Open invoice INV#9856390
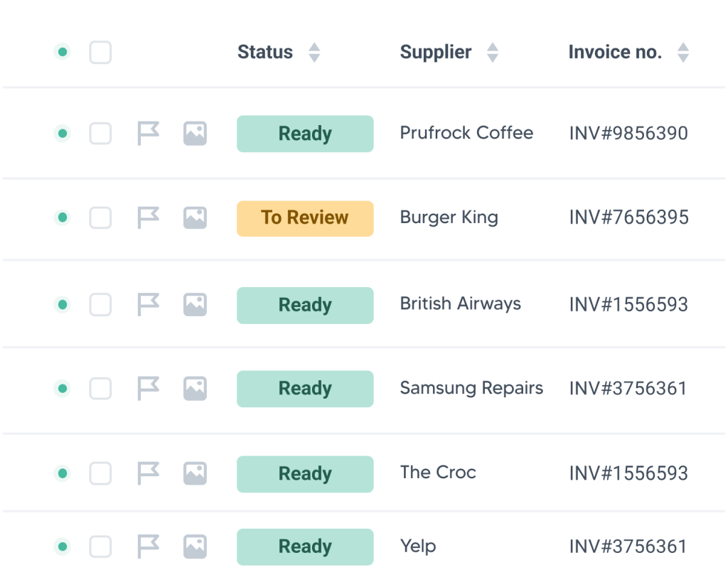 point(628,133)
